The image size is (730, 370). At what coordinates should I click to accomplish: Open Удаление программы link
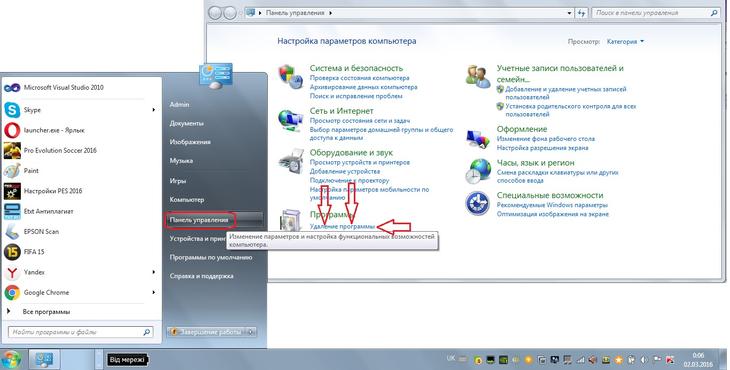[342, 227]
